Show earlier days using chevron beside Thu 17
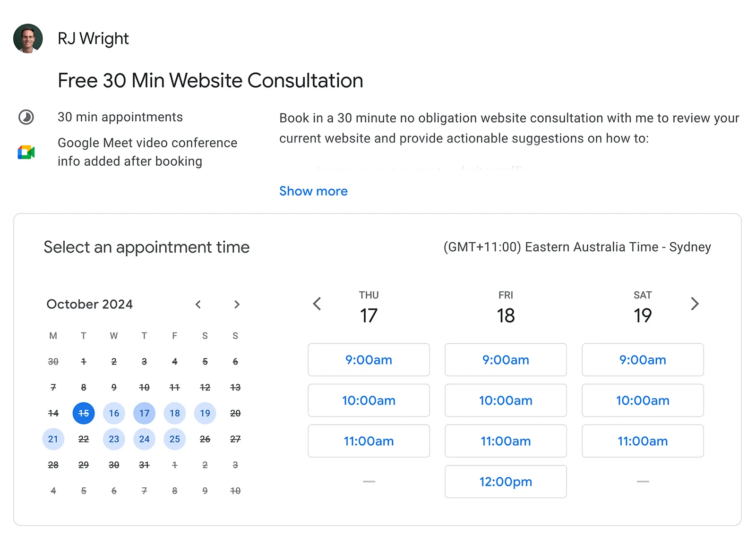This screenshot has width=756, height=543. click(317, 305)
